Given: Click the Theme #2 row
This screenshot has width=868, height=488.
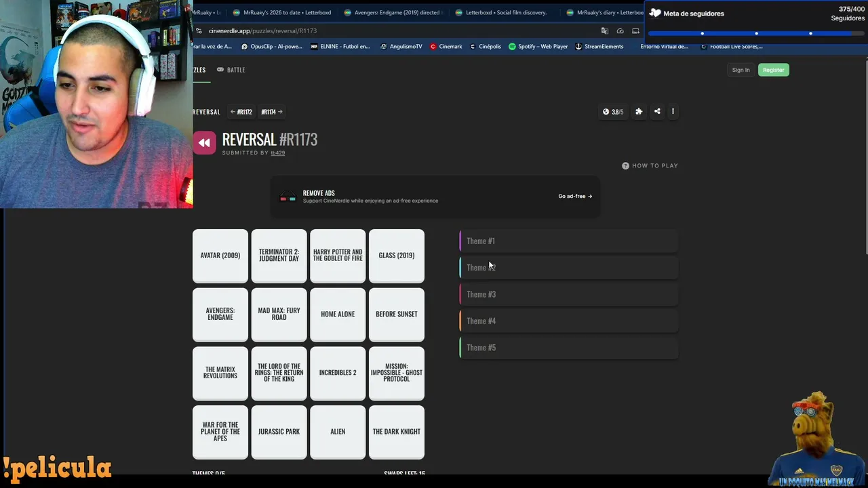Looking at the screenshot, I should pos(569,268).
